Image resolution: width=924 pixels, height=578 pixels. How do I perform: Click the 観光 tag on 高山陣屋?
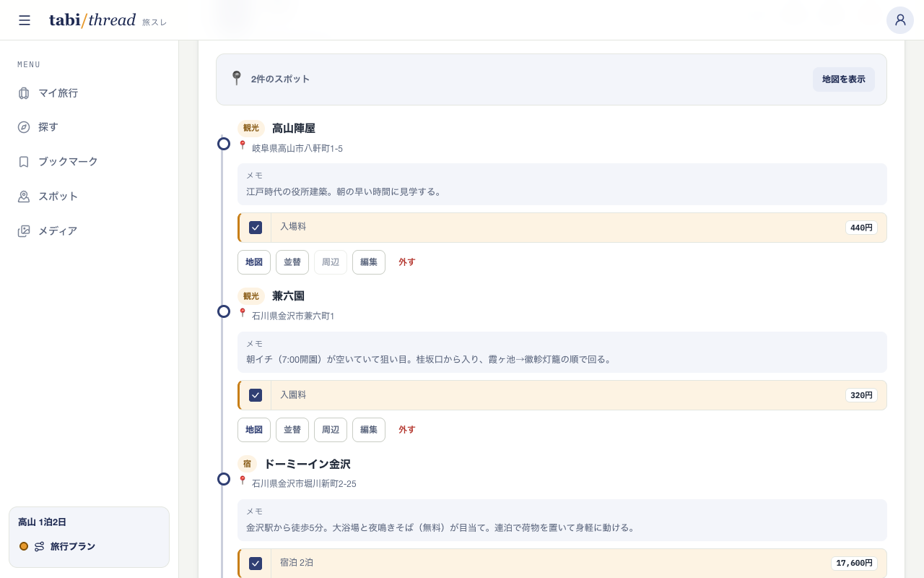click(x=251, y=129)
